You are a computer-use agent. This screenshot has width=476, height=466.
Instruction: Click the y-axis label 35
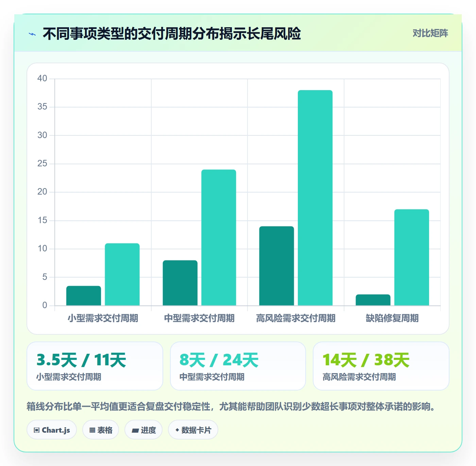42,107
